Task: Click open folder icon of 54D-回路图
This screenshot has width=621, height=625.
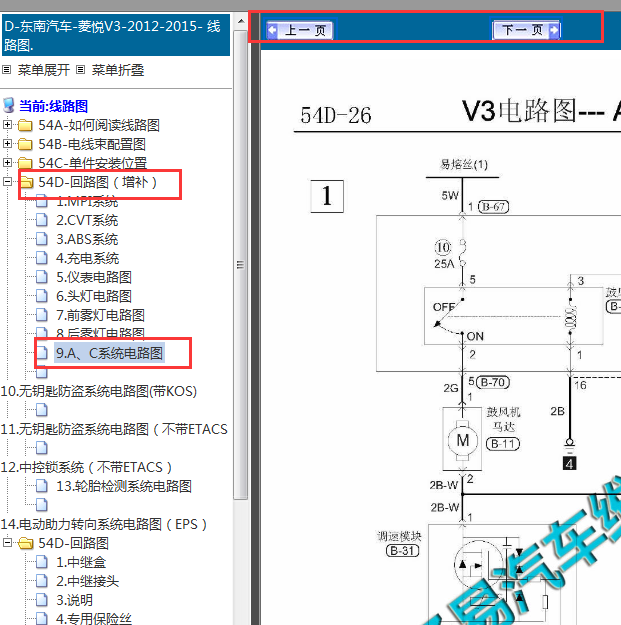Action: [x=26, y=543]
